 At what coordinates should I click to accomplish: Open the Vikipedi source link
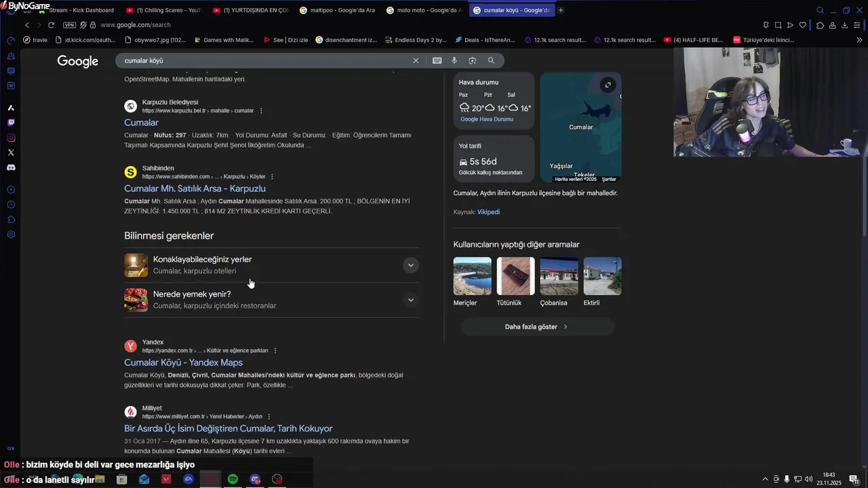point(488,212)
